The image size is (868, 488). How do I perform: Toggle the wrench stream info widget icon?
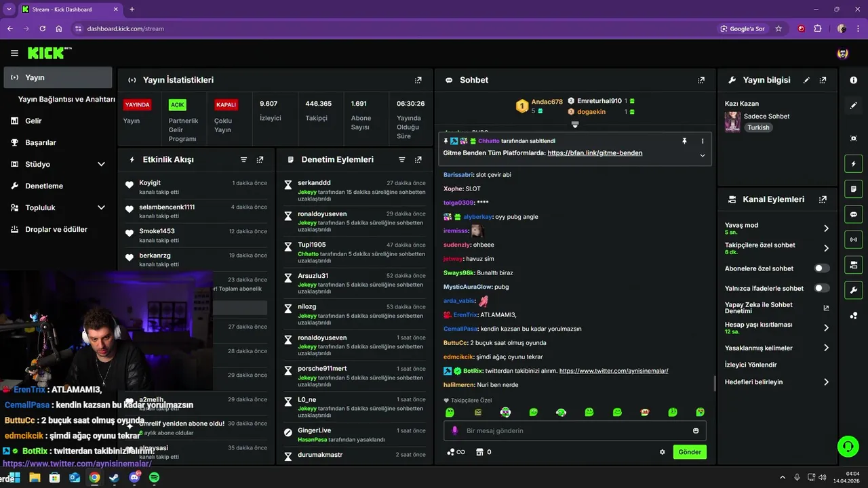853,290
